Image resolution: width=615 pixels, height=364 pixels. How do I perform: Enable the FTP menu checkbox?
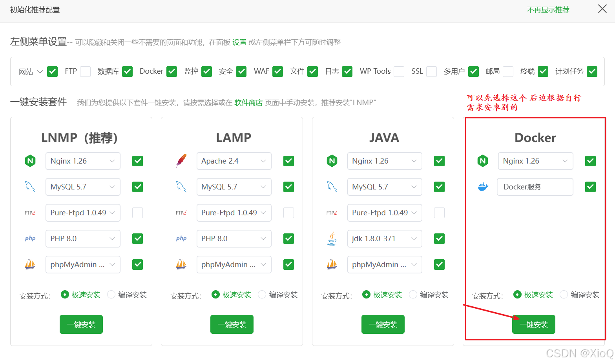86,71
